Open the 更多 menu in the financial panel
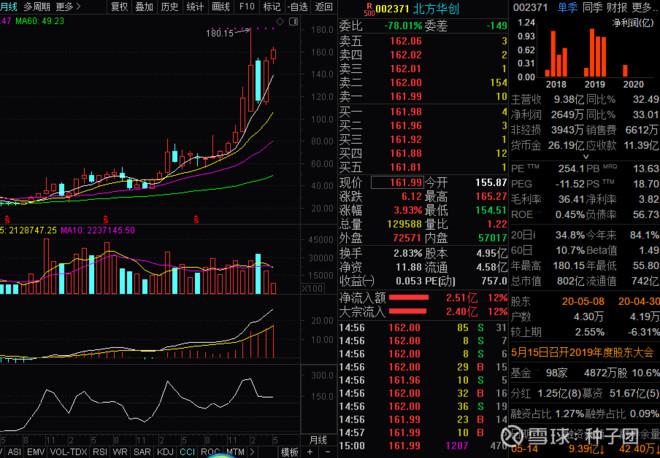Image resolution: width=660 pixels, height=458 pixels. point(643,7)
